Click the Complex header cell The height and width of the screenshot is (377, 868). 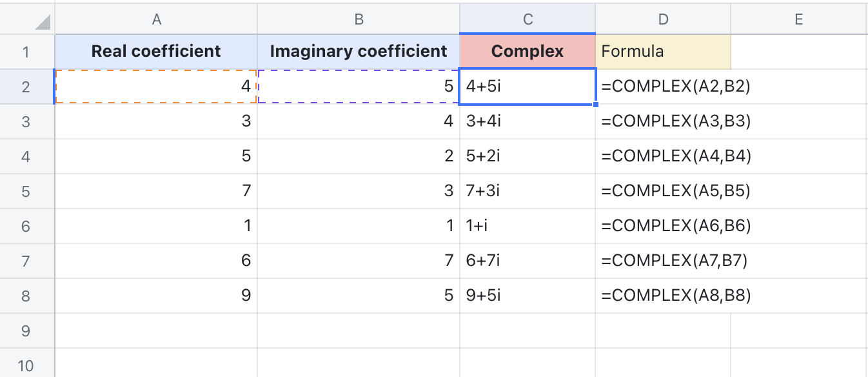click(x=528, y=51)
